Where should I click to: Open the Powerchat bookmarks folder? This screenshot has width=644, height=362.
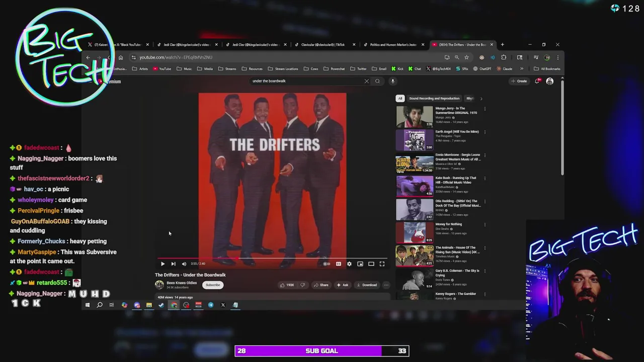pyautogui.click(x=334, y=69)
